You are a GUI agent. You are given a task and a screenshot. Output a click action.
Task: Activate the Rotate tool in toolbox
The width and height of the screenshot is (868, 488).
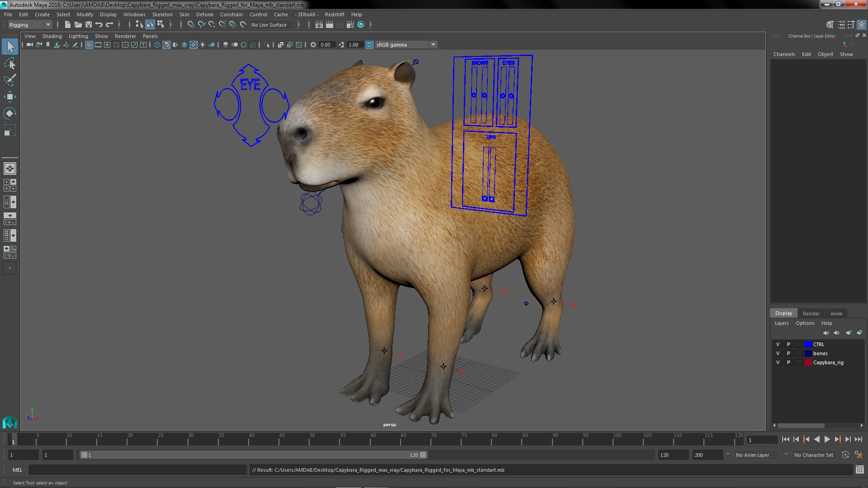(x=10, y=113)
